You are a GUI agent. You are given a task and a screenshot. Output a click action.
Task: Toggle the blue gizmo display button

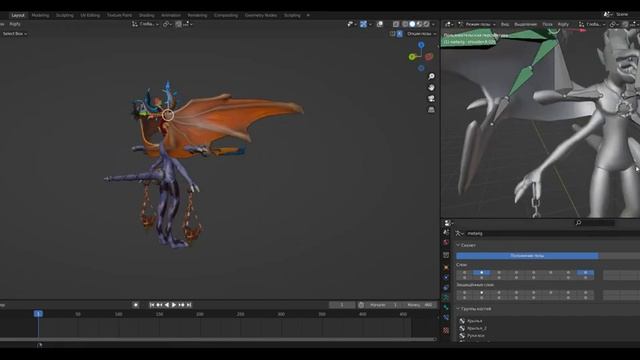coord(363,24)
